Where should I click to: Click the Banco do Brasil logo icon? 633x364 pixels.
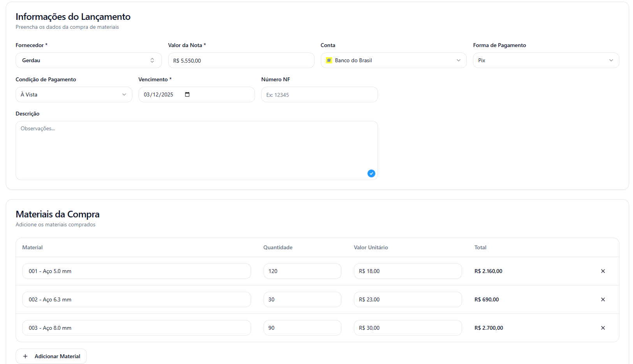pyautogui.click(x=329, y=60)
